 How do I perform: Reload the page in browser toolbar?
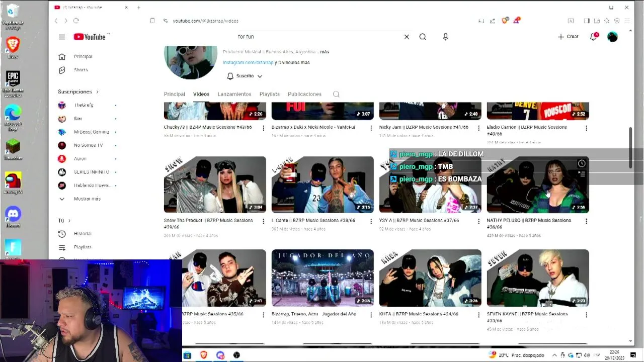pyautogui.click(x=76, y=21)
